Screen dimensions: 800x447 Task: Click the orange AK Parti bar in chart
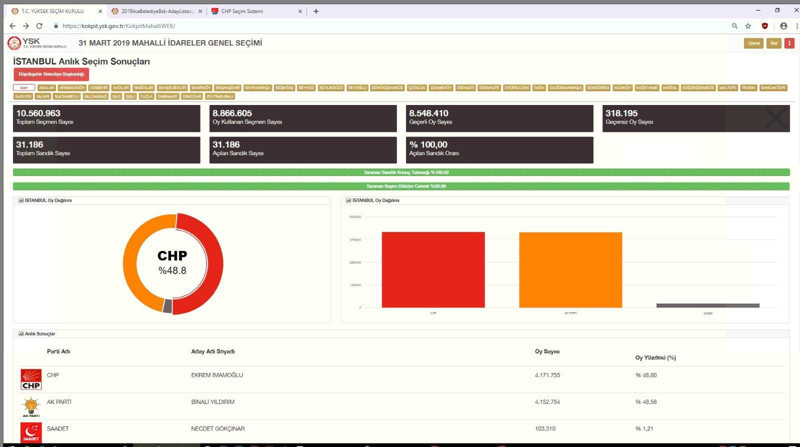pos(570,270)
